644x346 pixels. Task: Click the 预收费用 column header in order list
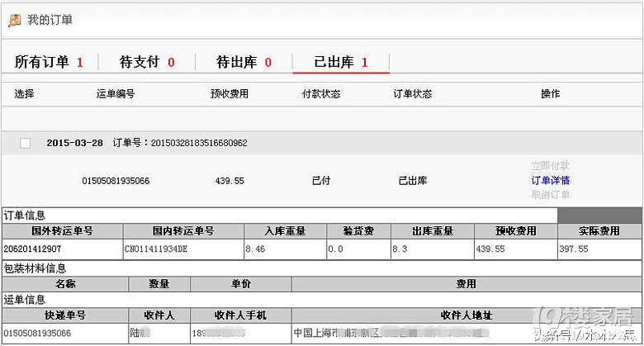point(230,94)
